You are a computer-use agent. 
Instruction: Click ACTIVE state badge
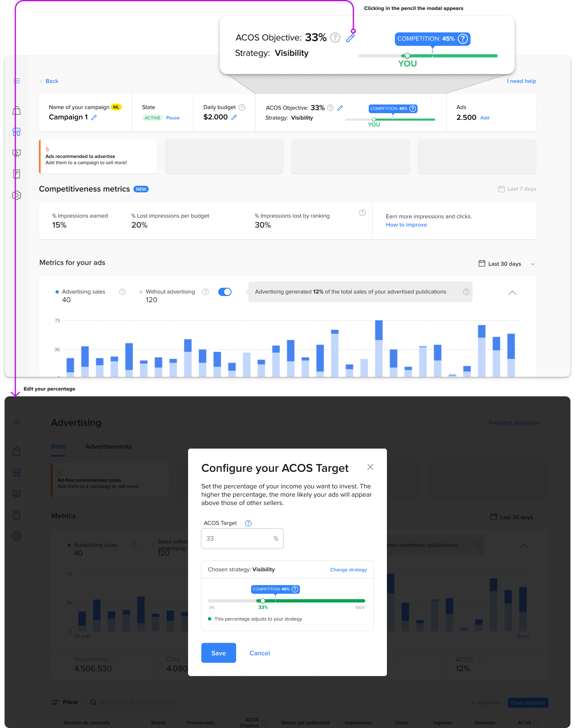[152, 118]
